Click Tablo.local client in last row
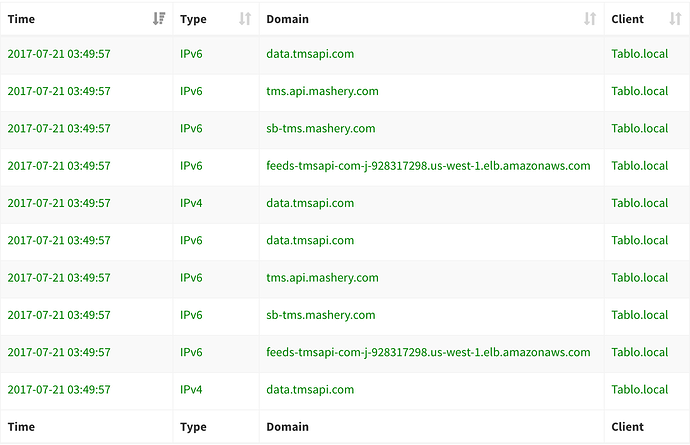 pyautogui.click(x=639, y=390)
